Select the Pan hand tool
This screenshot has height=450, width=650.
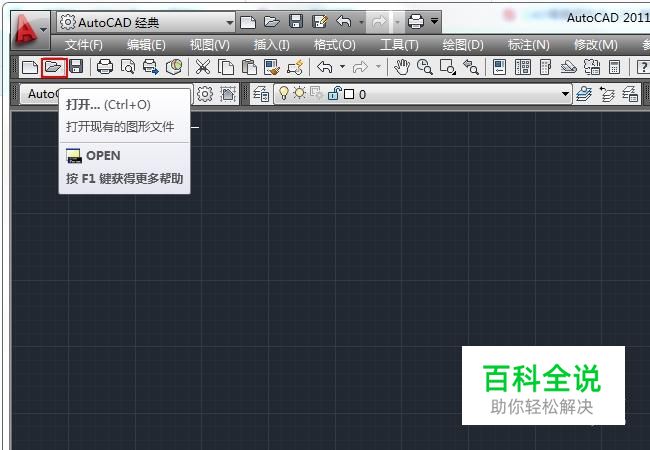pyautogui.click(x=401, y=67)
